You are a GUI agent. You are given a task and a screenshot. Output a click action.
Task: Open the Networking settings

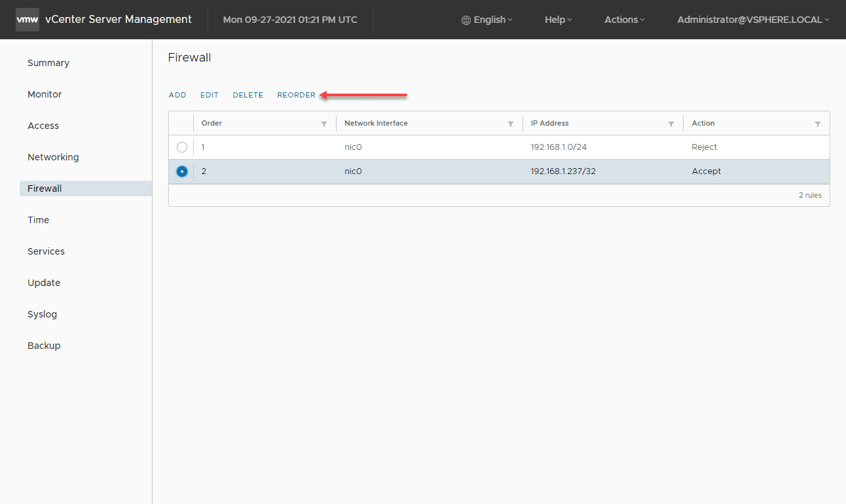(53, 157)
